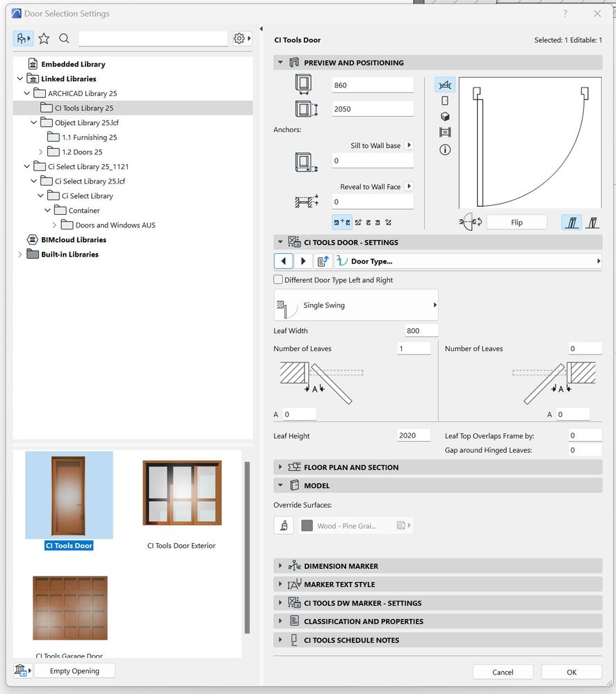
Task: Open load library icon at bottom left
Action: [x=22, y=670]
